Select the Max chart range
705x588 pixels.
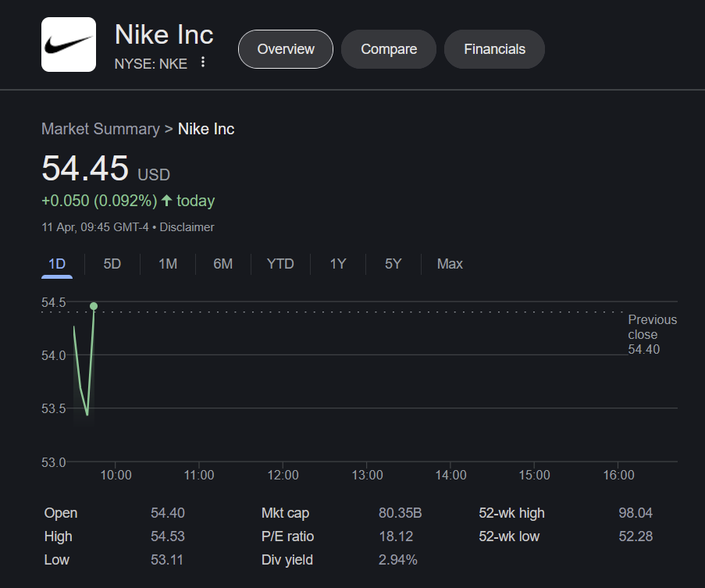450,264
